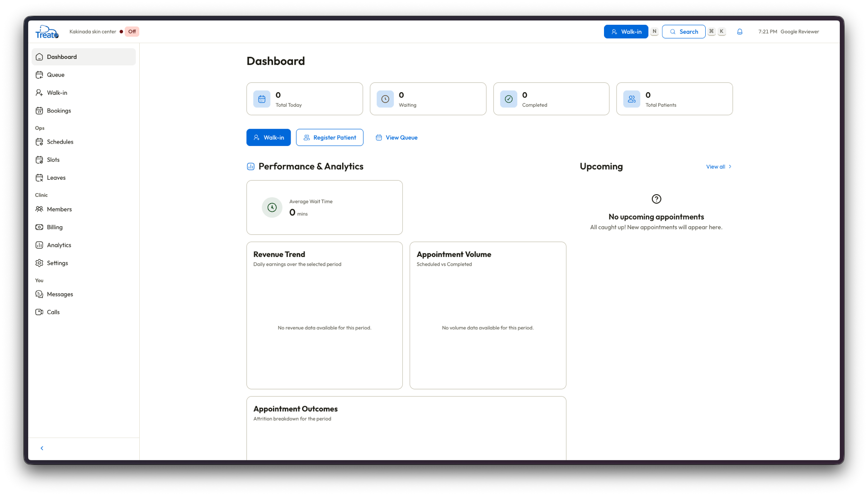Open the notifications bell icon

pyautogui.click(x=740, y=32)
